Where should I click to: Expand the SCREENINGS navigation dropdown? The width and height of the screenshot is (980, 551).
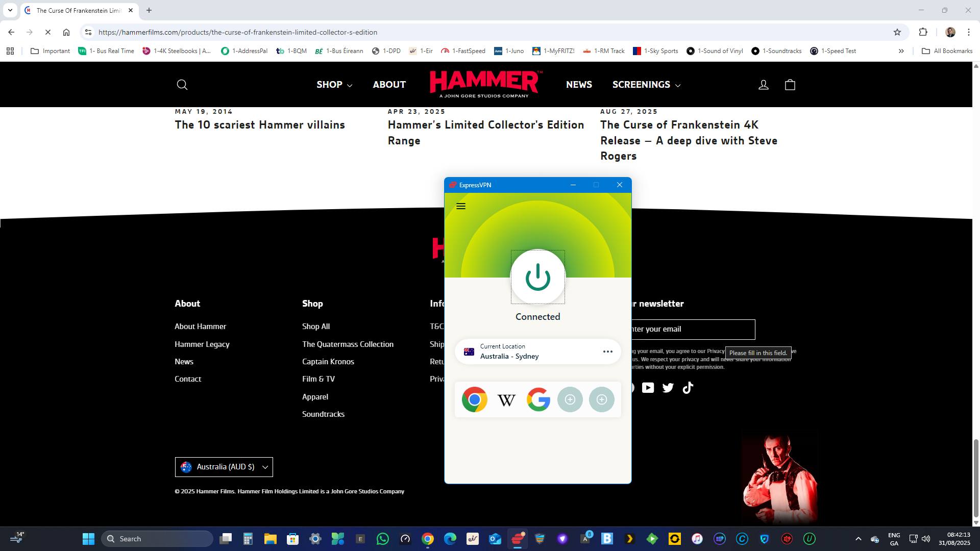click(646, 85)
